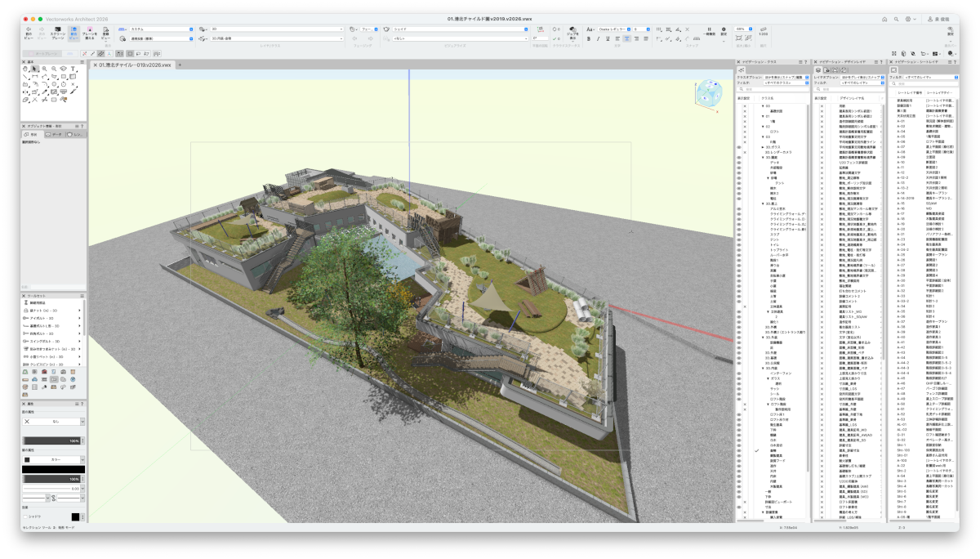The image size is (980, 559).
Task: Click the line thickness 0.03 field
Action: click(53, 489)
